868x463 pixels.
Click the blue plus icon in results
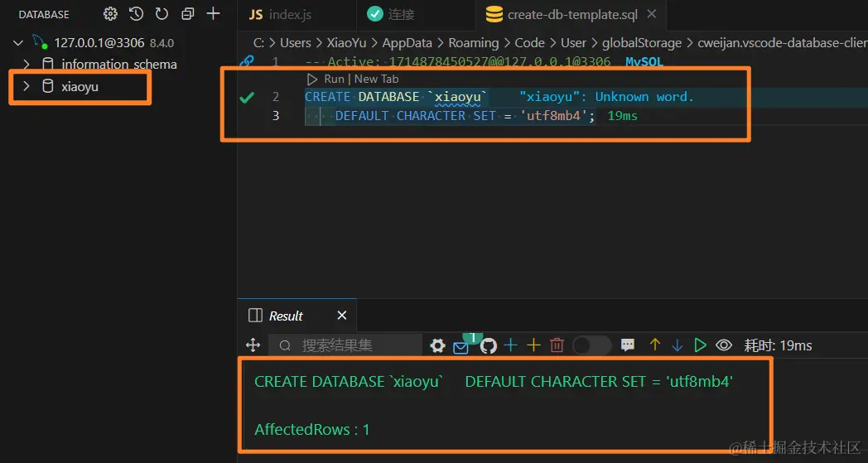coord(511,345)
